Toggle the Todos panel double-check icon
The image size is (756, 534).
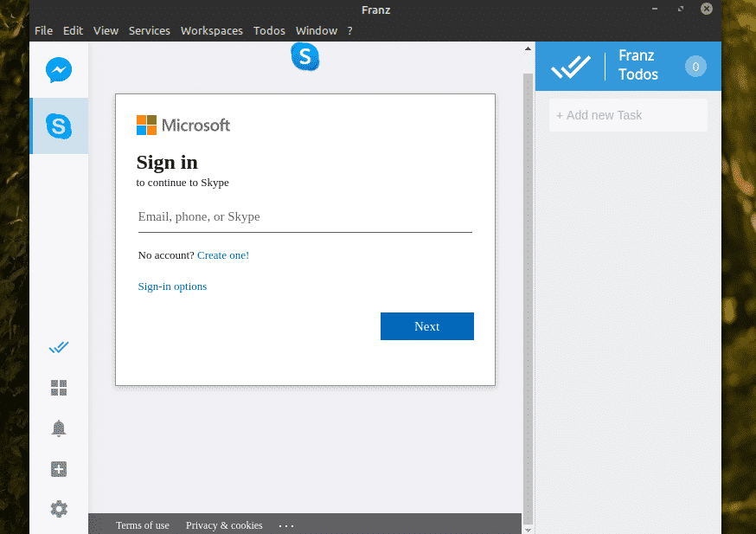(59, 348)
